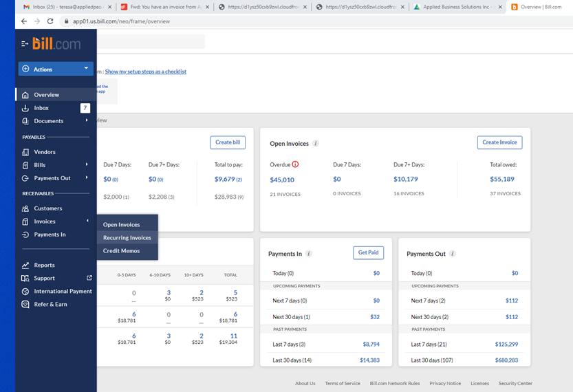Click the info icon beside Open Invoices
Image resolution: width=573 pixels, height=392 pixels.
click(316, 144)
